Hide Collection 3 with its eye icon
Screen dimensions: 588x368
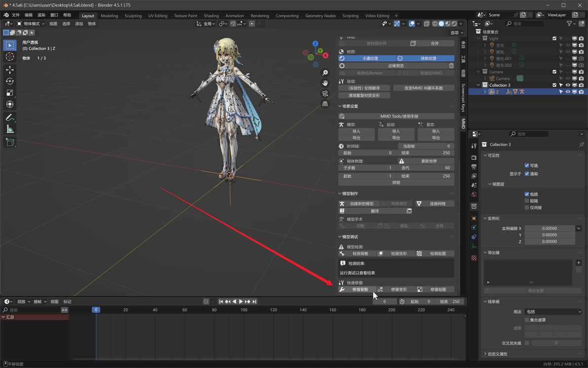point(568,85)
